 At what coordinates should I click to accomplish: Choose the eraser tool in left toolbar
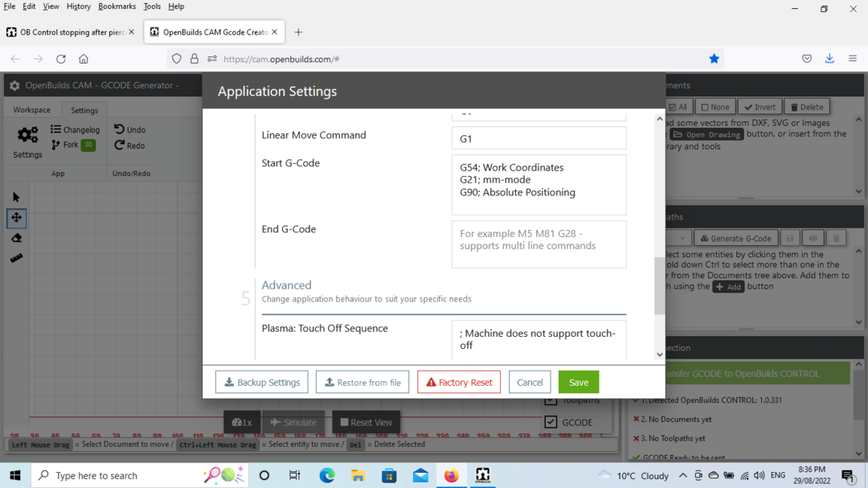[17, 238]
